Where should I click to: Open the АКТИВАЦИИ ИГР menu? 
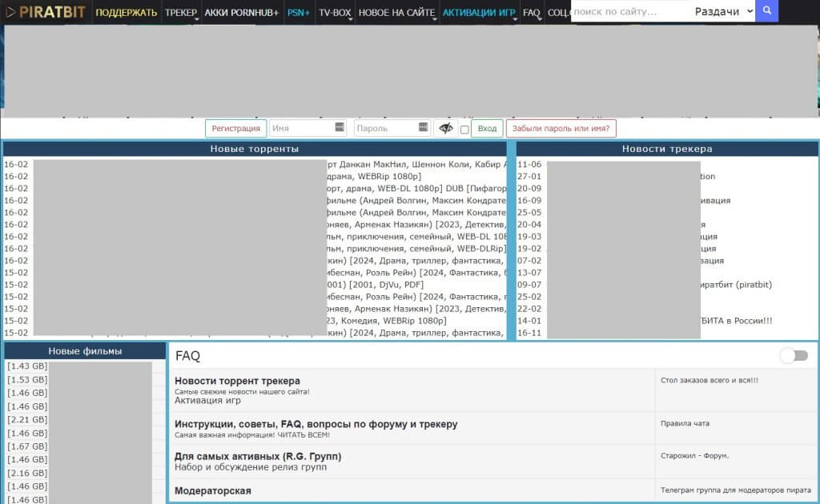point(479,13)
